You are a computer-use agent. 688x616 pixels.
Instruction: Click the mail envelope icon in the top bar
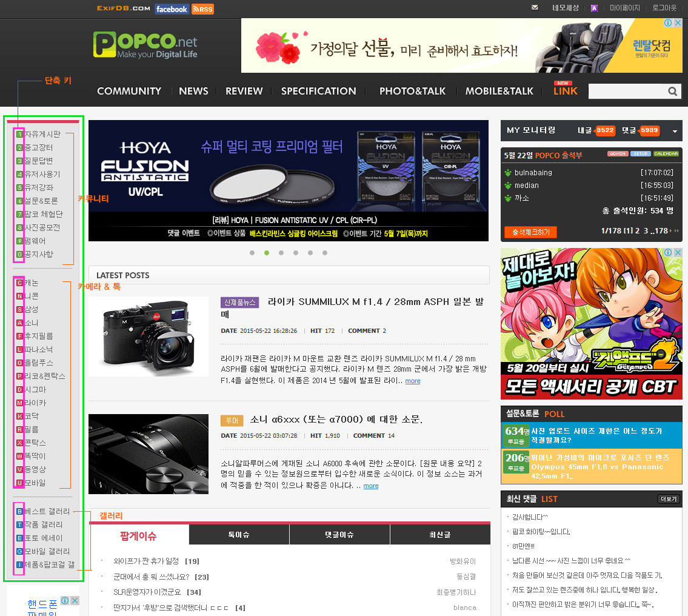(535, 7)
